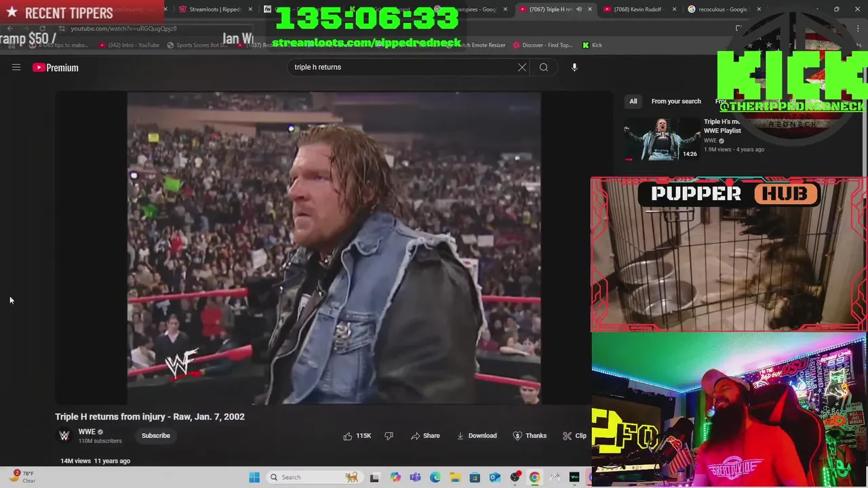Image resolution: width=868 pixels, height=488 pixels.
Task: Click the video player to pause
Action: coord(334,248)
